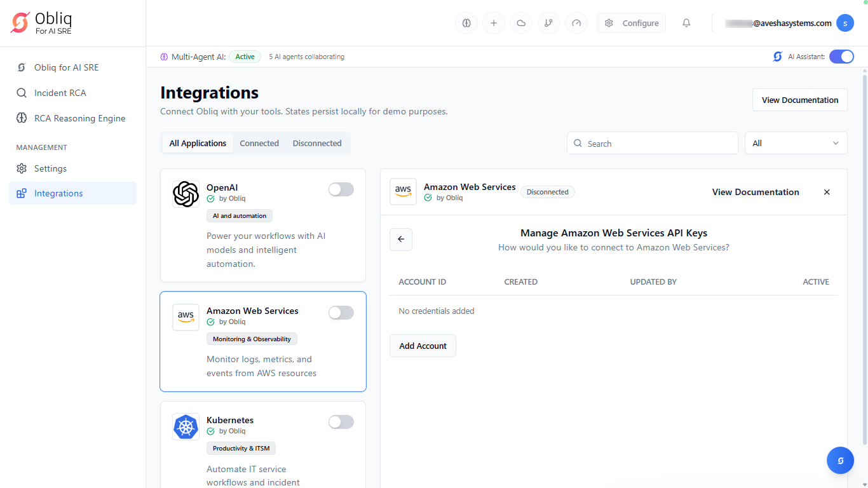Open the All filter dropdown
Viewport: 868px width, 488px height.
pos(796,143)
